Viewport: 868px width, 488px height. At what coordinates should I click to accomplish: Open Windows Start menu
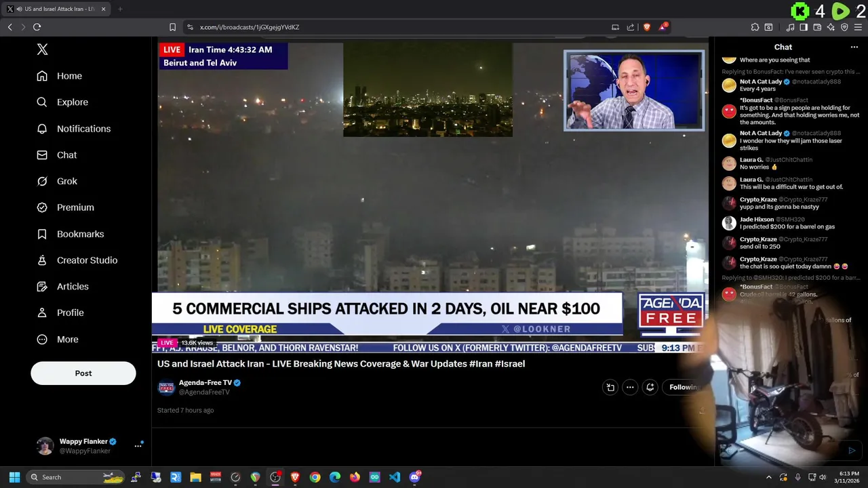14,477
